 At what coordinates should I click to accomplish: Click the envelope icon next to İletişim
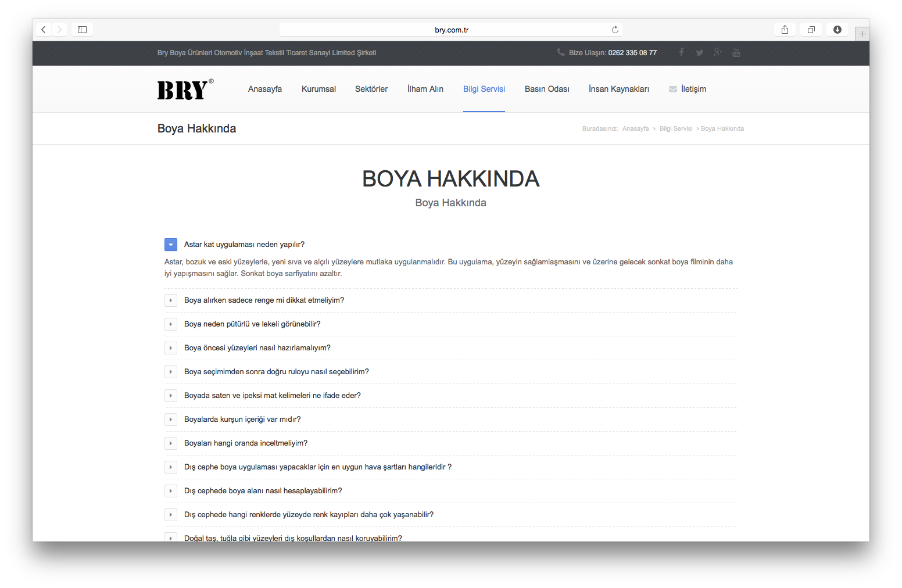coord(673,89)
